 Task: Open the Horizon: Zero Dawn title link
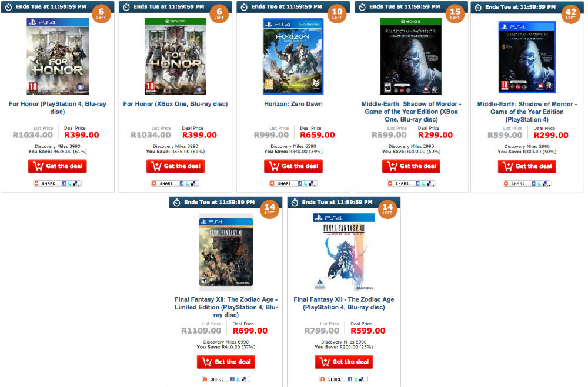click(x=293, y=104)
